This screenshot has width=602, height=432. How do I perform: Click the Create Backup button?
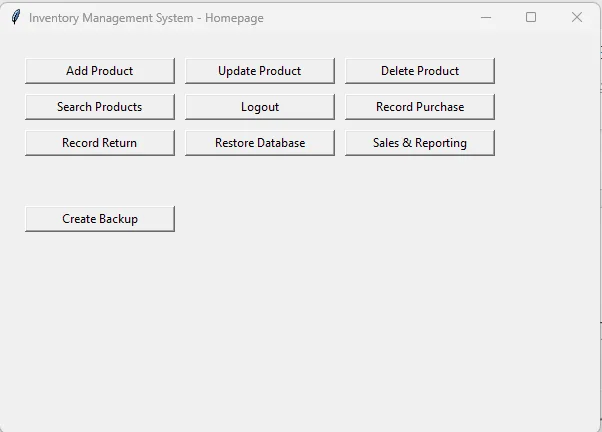click(100, 219)
